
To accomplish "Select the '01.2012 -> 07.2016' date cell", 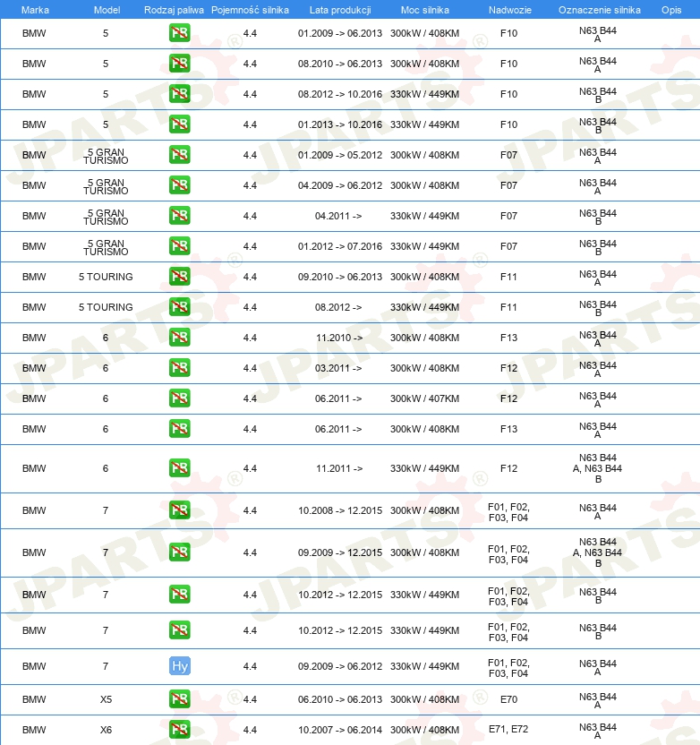I will [x=340, y=246].
